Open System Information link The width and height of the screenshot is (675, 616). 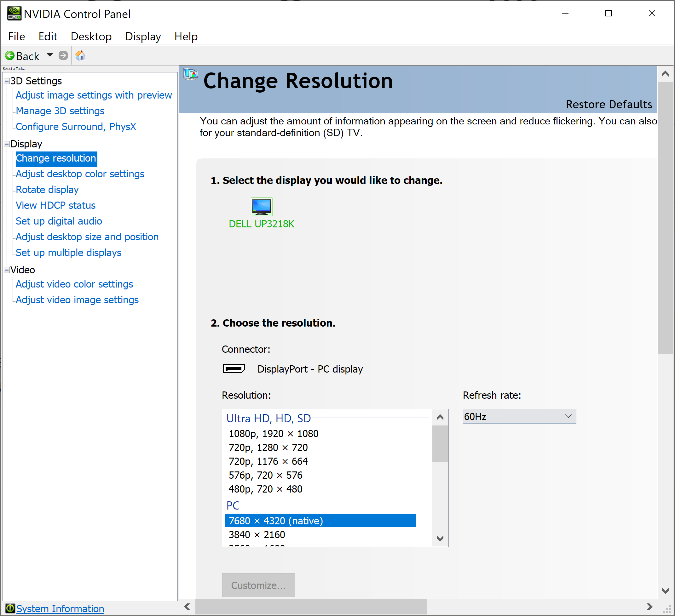click(60, 608)
